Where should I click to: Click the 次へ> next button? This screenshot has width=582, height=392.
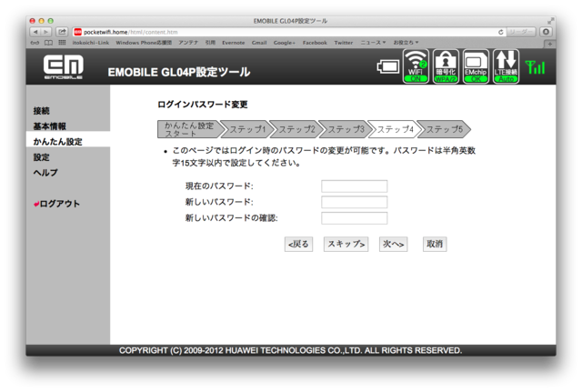click(394, 245)
